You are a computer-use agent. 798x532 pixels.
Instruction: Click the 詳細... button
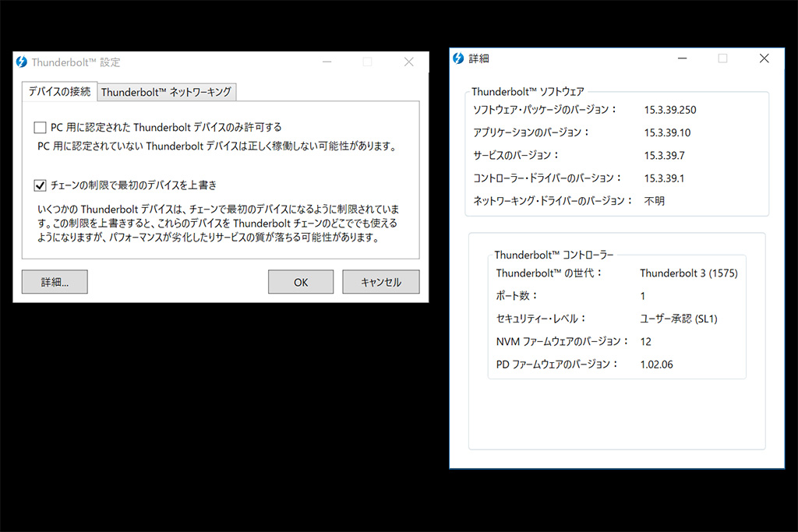point(55,282)
